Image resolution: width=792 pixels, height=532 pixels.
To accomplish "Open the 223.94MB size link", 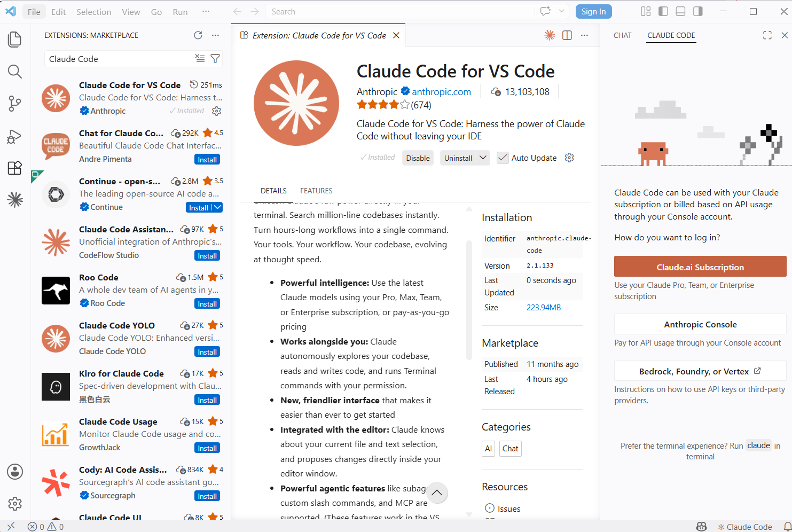I will click(x=544, y=308).
